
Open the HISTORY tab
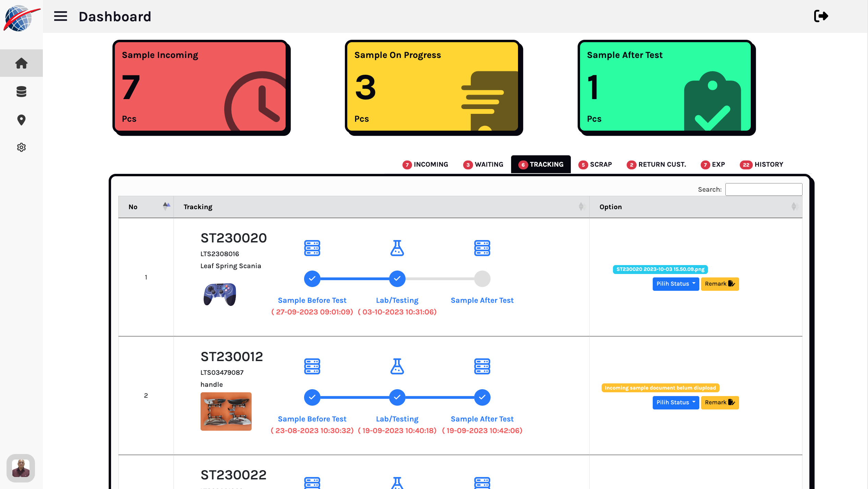(761, 165)
